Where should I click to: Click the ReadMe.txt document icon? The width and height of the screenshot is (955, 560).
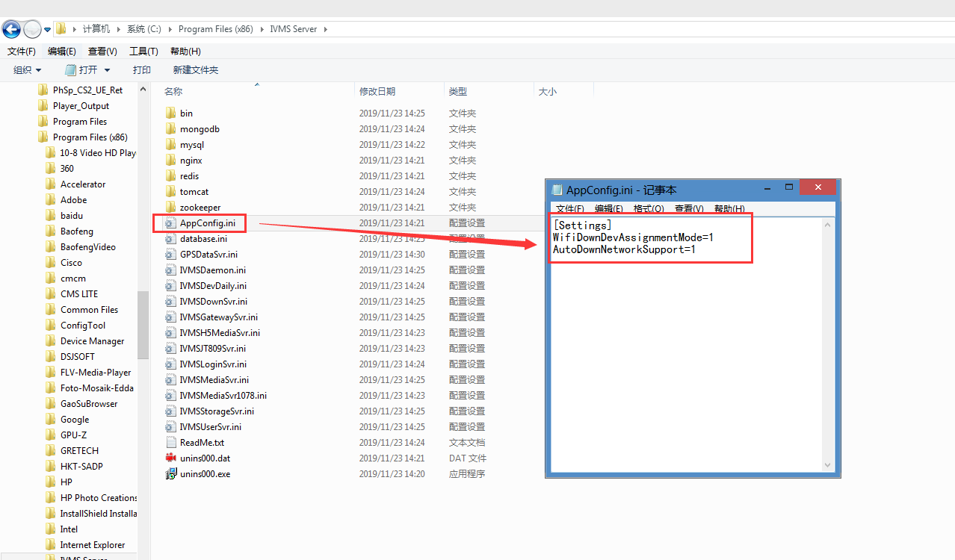click(x=170, y=443)
